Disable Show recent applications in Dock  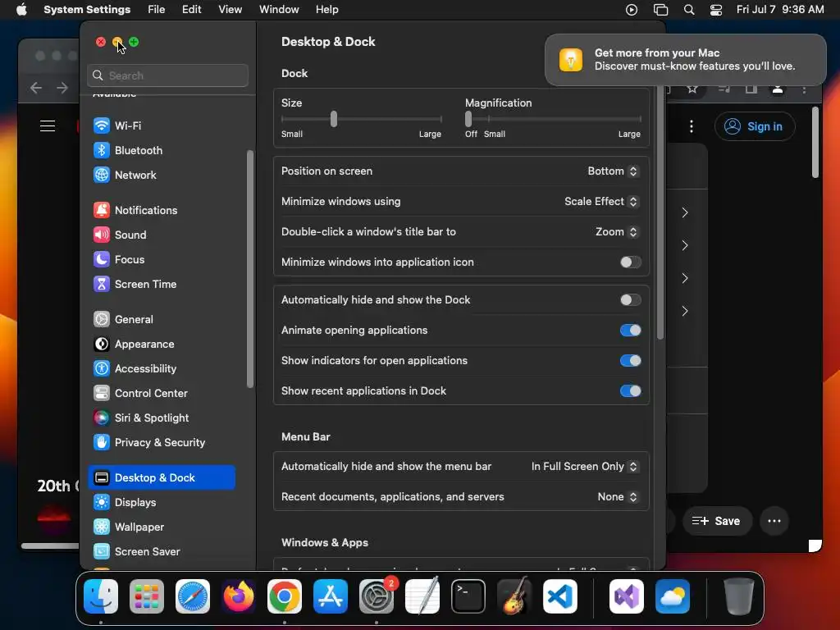click(630, 391)
